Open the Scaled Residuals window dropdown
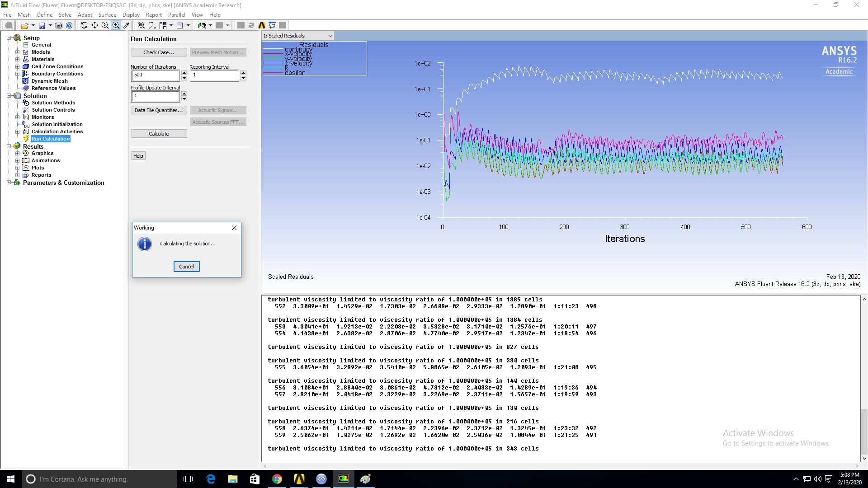868x488 pixels. pyautogui.click(x=330, y=36)
